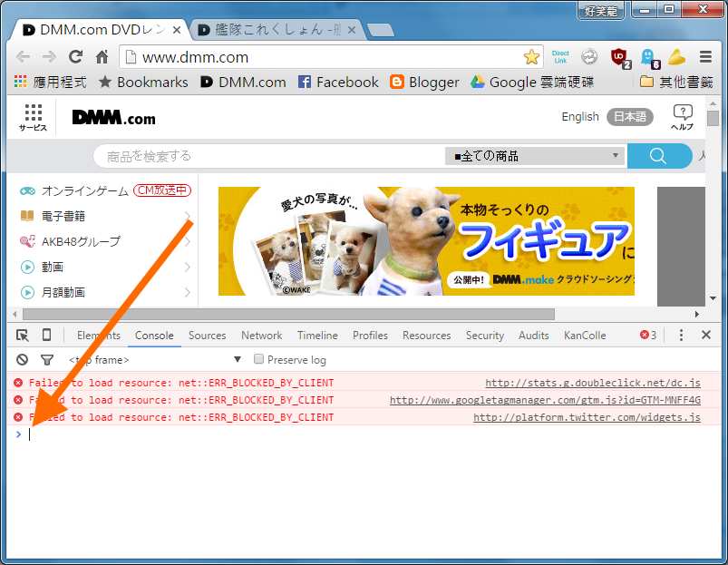Screen dimensions: 728x565
Task: Click the DMM.com site logo
Action: click(113, 118)
